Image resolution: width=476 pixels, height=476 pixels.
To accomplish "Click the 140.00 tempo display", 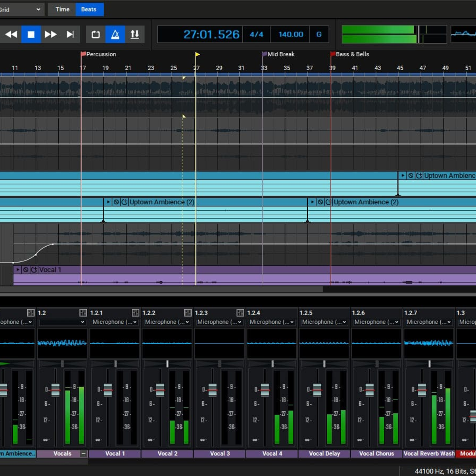I will pyautogui.click(x=291, y=35).
